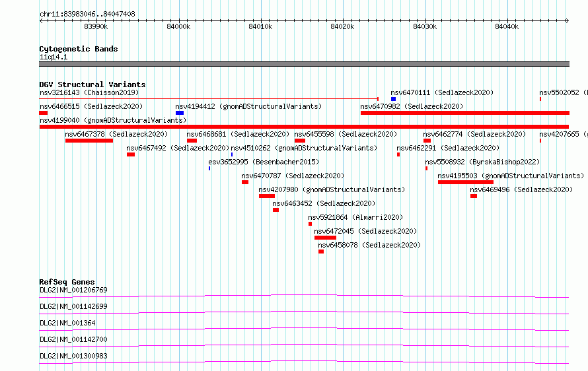The height and width of the screenshot is (371, 588).
Task: Click the RefSeq Genes track title
Action: point(67,282)
